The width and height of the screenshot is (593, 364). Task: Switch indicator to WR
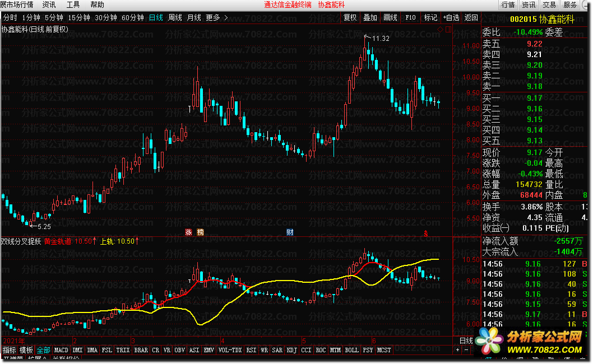coord(264,350)
